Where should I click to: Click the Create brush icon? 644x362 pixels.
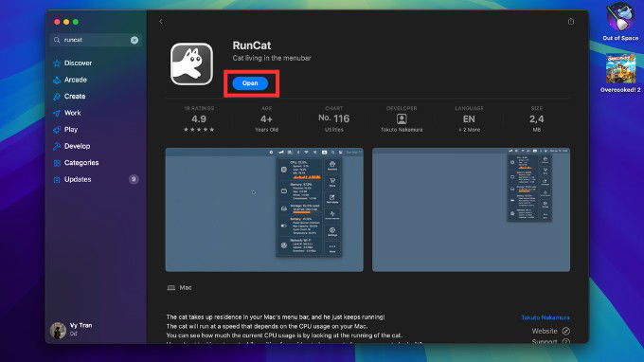tap(57, 97)
